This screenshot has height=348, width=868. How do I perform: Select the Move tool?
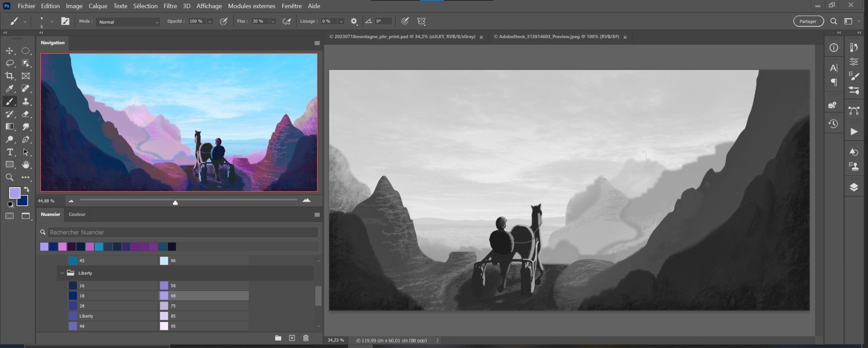tap(9, 51)
